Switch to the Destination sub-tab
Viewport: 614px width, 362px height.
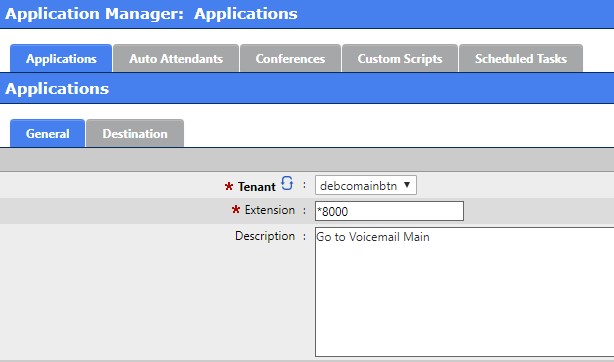pyautogui.click(x=135, y=134)
